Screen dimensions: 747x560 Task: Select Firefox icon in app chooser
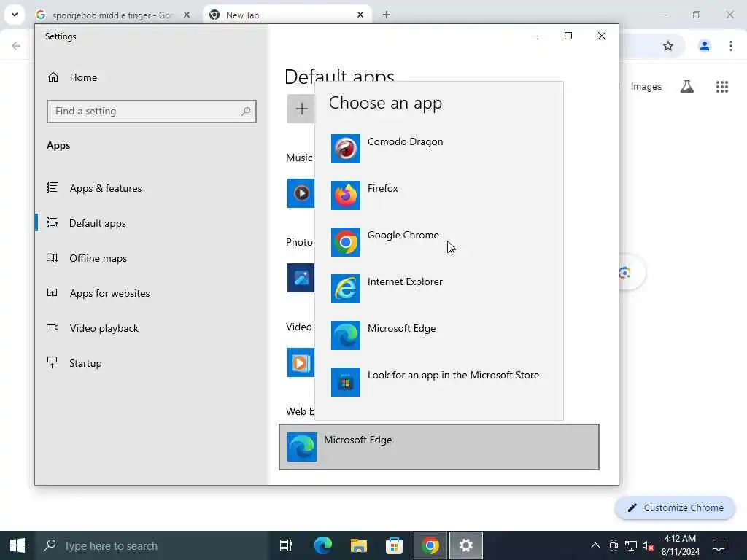[345, 195]
